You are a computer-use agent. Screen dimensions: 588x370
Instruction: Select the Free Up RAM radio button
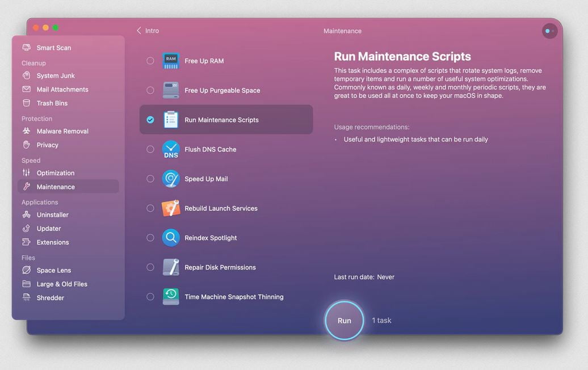point(150,61)
